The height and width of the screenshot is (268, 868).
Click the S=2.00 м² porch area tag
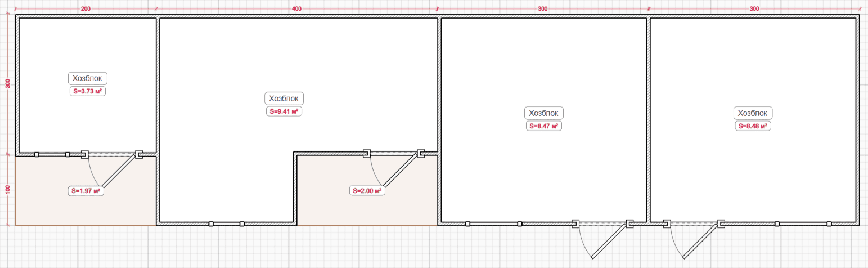pyautogui.click(x=367, y=191)
